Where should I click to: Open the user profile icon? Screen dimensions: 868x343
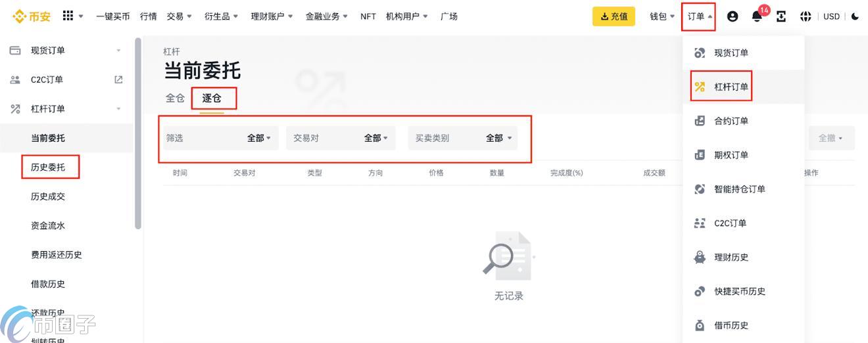click(733, 16)
